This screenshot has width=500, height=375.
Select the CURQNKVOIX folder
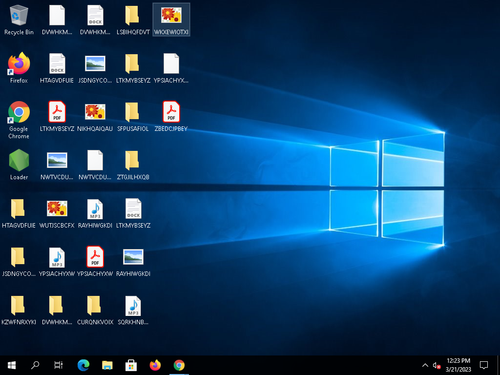click(95, 310)
